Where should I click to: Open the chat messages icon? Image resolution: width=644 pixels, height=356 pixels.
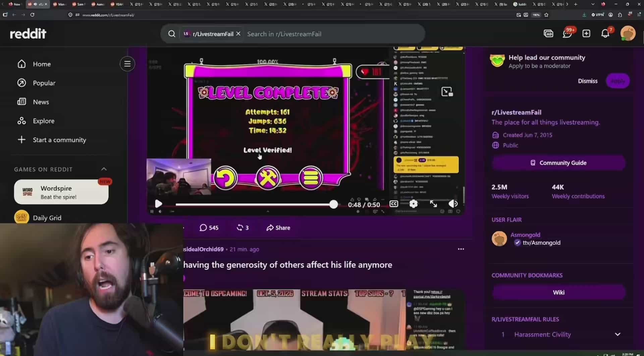pyautogui.click(x=567, y=34)
